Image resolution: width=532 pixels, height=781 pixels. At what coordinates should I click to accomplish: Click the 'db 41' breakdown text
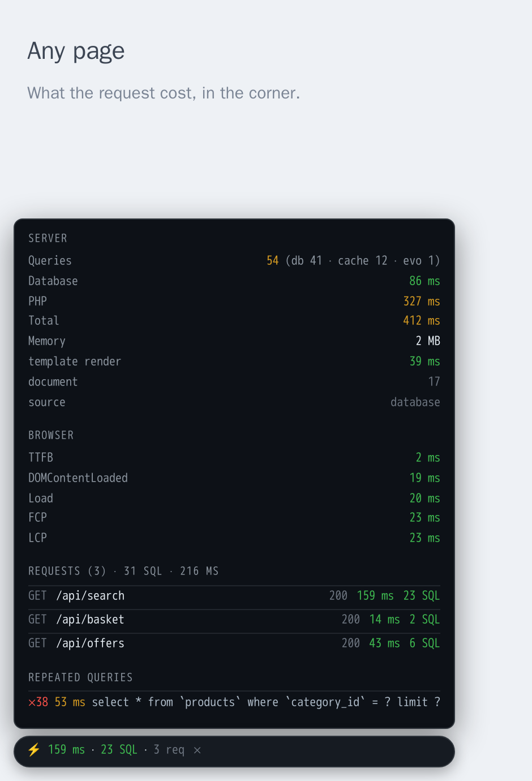[307, 261]
